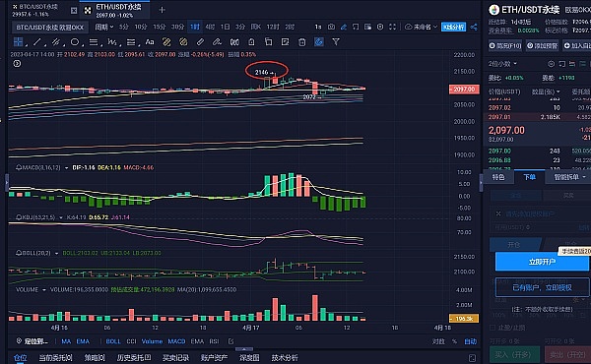Open the 周期 period dropdown

click(x=104, y=27)
